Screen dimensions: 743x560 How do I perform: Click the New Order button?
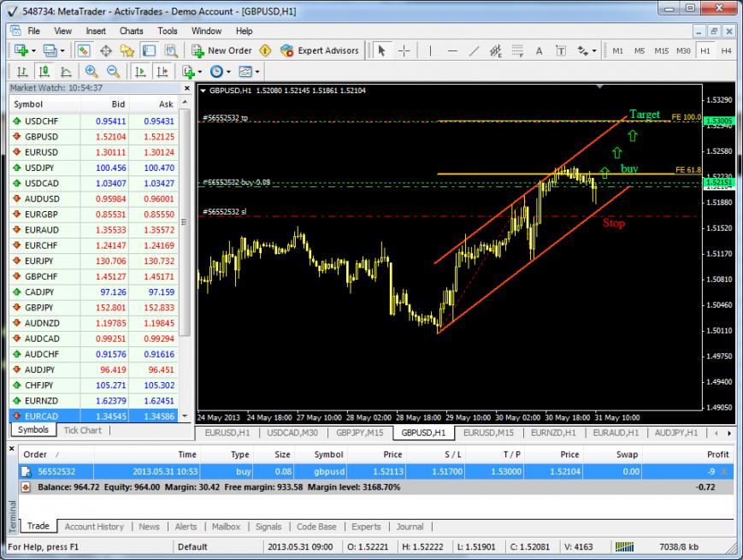coord(221,50)
